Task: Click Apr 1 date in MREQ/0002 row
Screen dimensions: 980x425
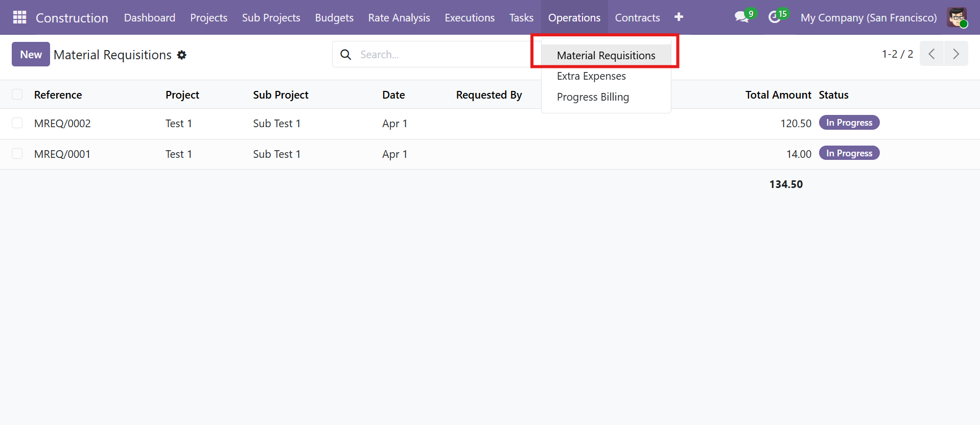Action: [394, 124]
